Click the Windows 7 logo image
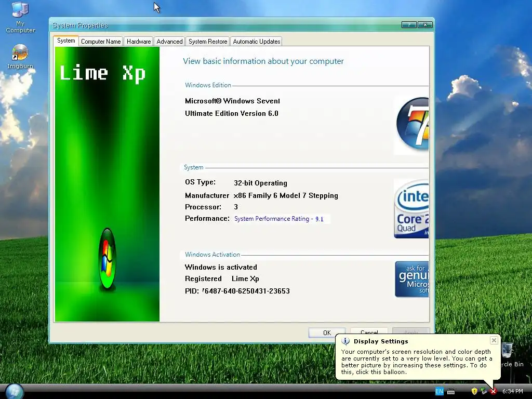 (411, 125)
